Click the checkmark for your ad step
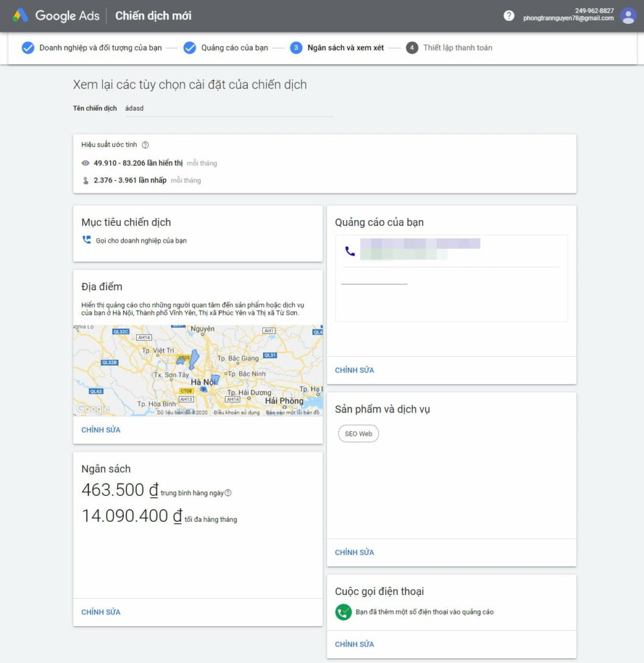The height and width of the screenshot is (663, 644). point(190,48)
